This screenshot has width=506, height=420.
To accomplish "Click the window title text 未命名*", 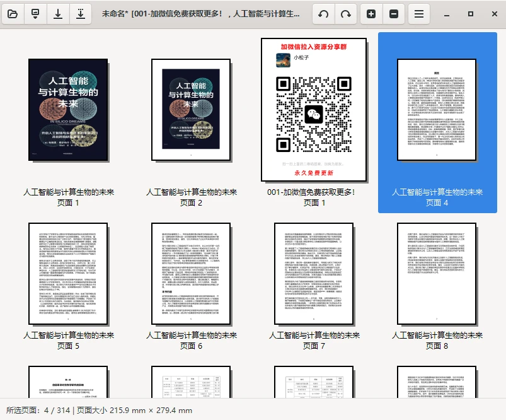I will [115, 14].
